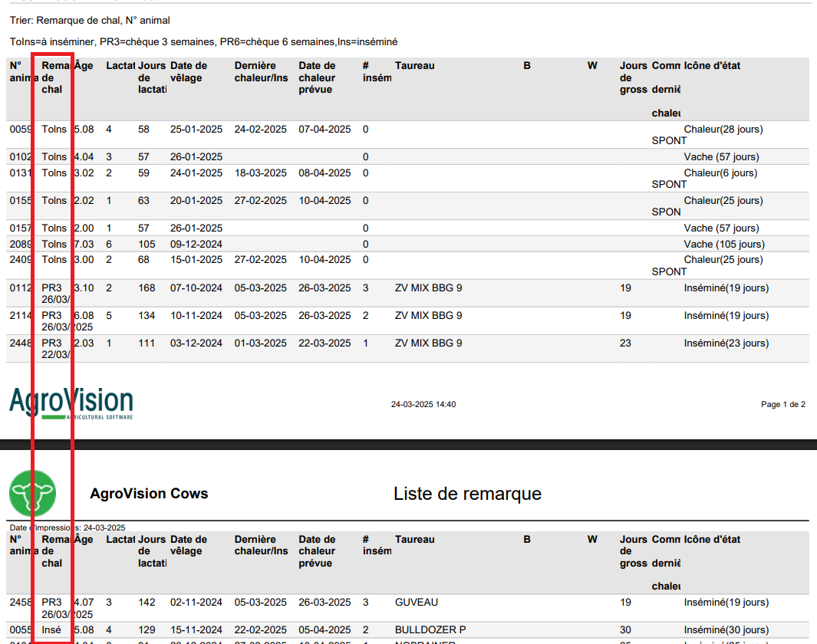
Task: Click the 'Date d'impression' line on page two
Action: tap(68, 527)
